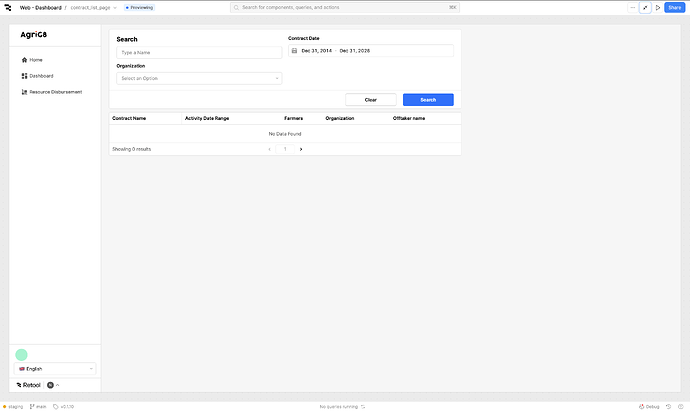The height and width of the screenshot is (411, 690).
Task: Open the three-dots more options menu
Action: [632, 7]
